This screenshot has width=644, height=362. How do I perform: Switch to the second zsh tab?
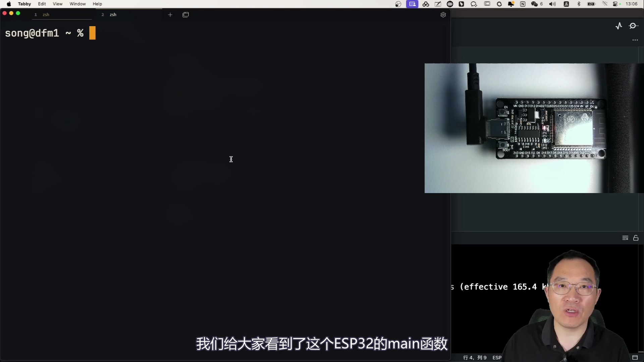point(114,15)
